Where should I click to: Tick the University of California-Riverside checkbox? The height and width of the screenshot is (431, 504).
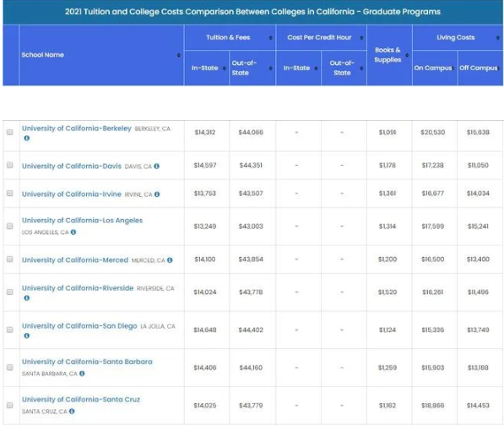pyautogui.click(x=9, y=292)
